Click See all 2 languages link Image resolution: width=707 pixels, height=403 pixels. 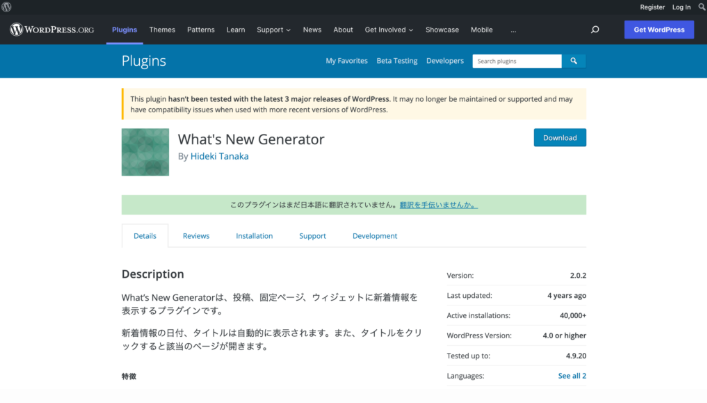572,376
